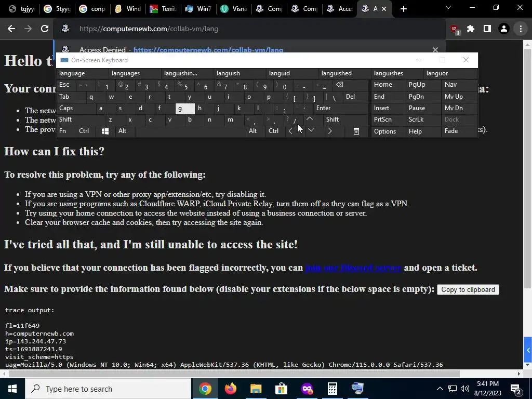Click the taskbar search box

(x=108, y=389)
